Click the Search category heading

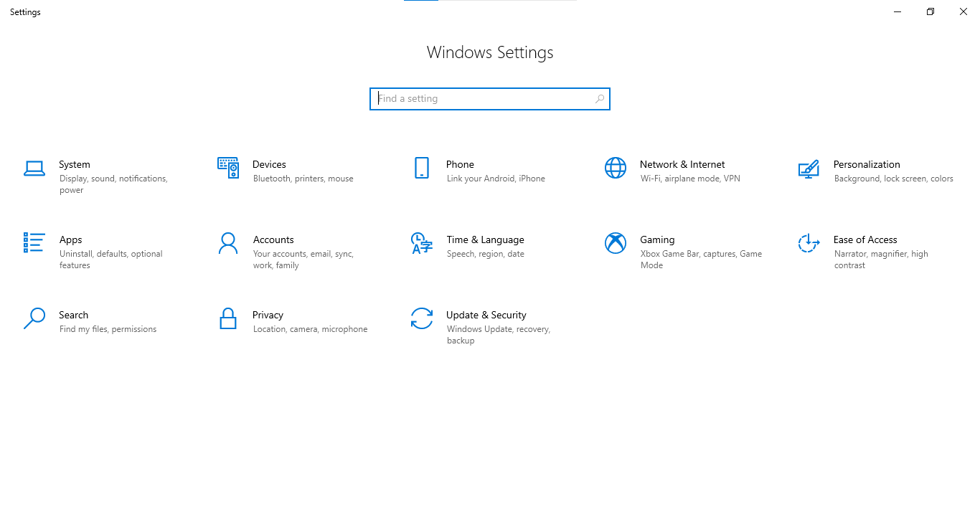click(x=74, y=315)
